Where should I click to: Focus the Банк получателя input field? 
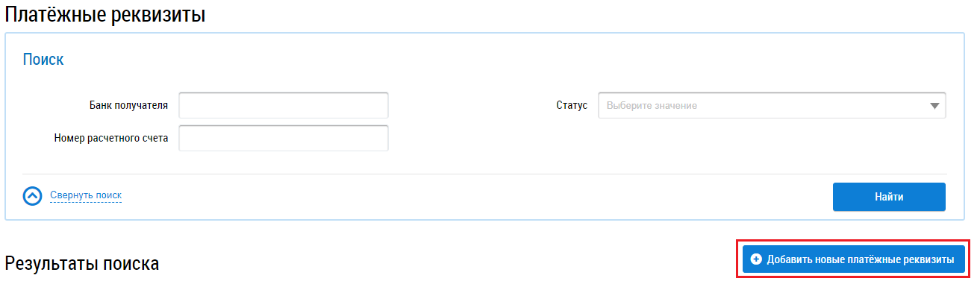(x=284, y=106)
